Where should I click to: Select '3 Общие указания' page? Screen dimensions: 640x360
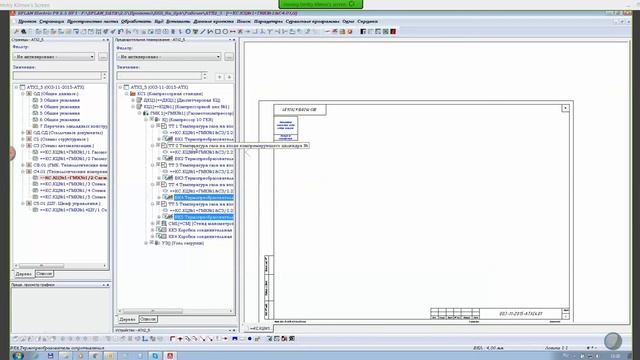click(60, 100)
